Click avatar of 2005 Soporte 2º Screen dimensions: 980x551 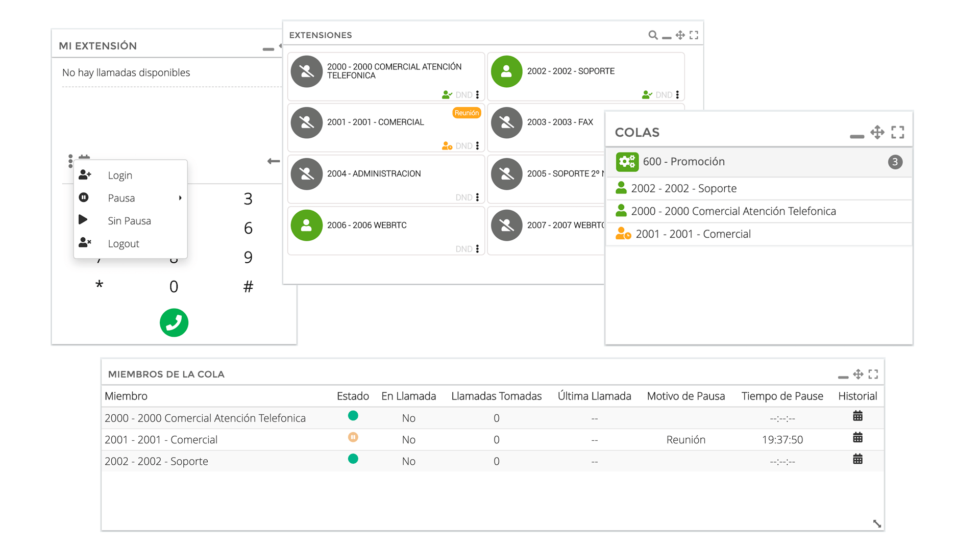point(507,174)
